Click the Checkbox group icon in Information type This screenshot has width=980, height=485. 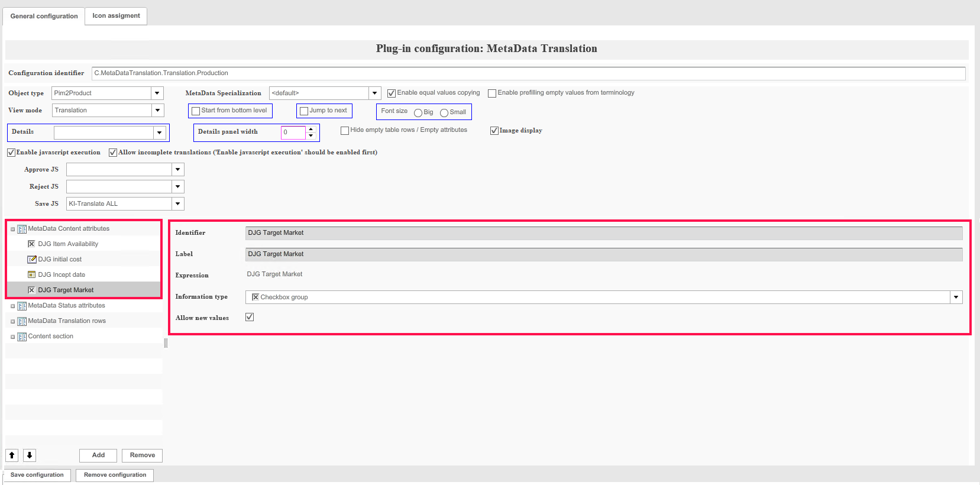255,297
